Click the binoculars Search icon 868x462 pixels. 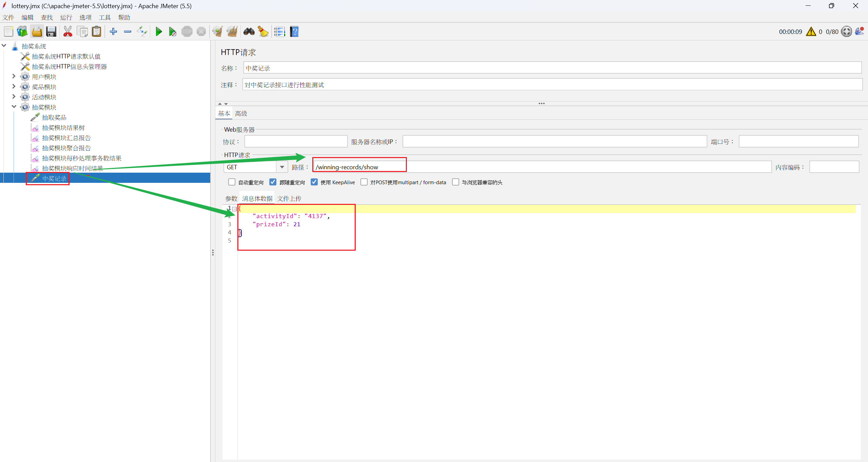tap(249, 32)
